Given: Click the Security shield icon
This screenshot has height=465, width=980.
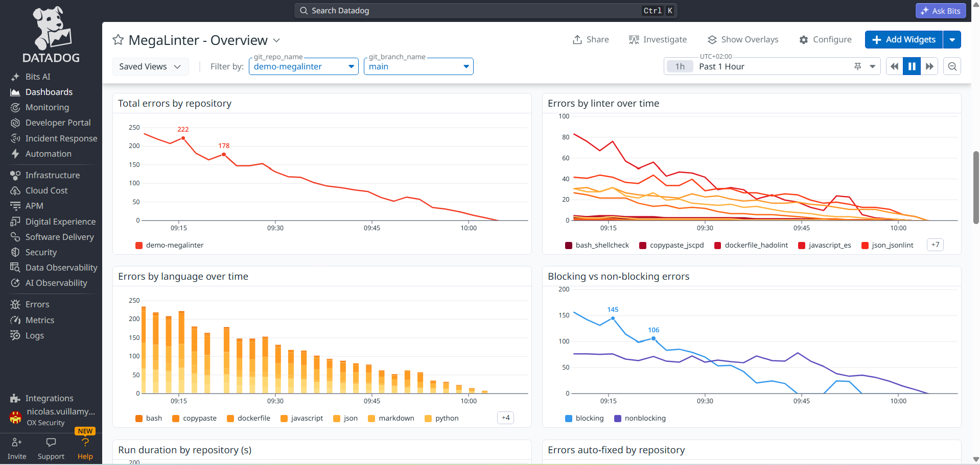Looking at the screenshot, I should pos(15,252).
